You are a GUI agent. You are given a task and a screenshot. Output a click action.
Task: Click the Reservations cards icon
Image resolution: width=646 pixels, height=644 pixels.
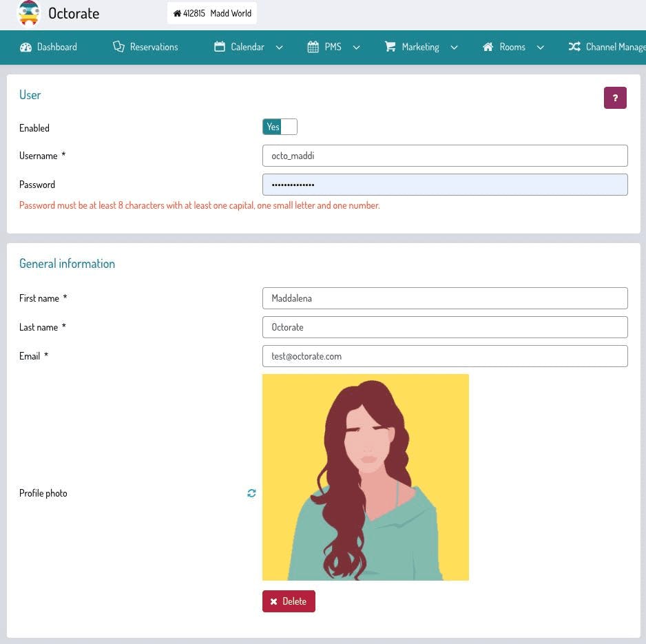[118, 47]
